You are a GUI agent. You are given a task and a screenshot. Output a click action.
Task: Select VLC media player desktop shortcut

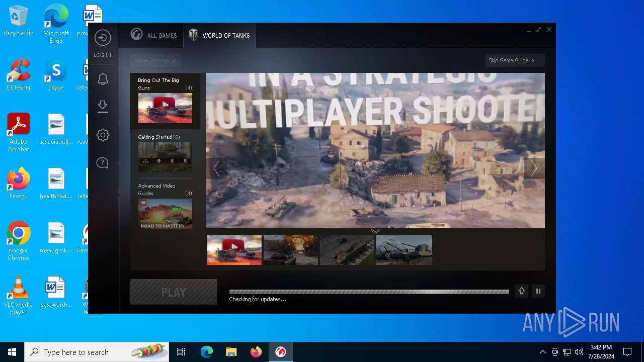(x=19, y=296)
